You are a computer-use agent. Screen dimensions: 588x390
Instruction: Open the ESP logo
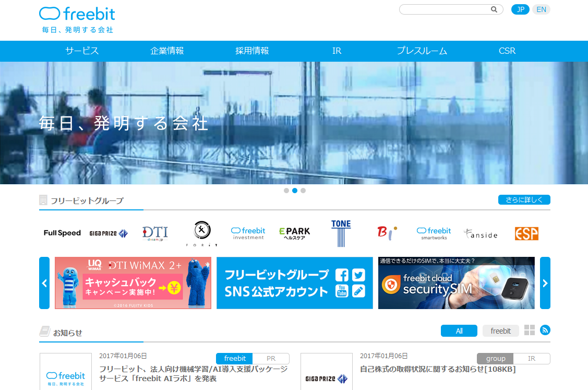click(x=526, y=233)
